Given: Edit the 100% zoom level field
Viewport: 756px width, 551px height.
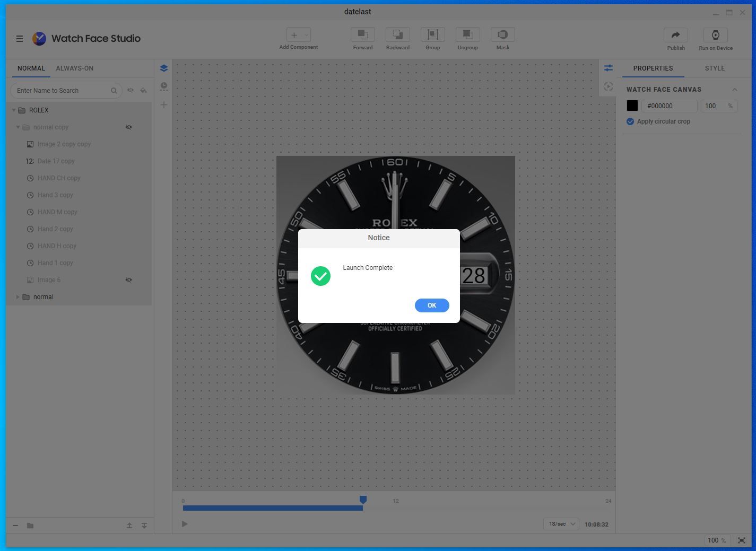Looking at the screenshot, I should (x=718, y=540).
